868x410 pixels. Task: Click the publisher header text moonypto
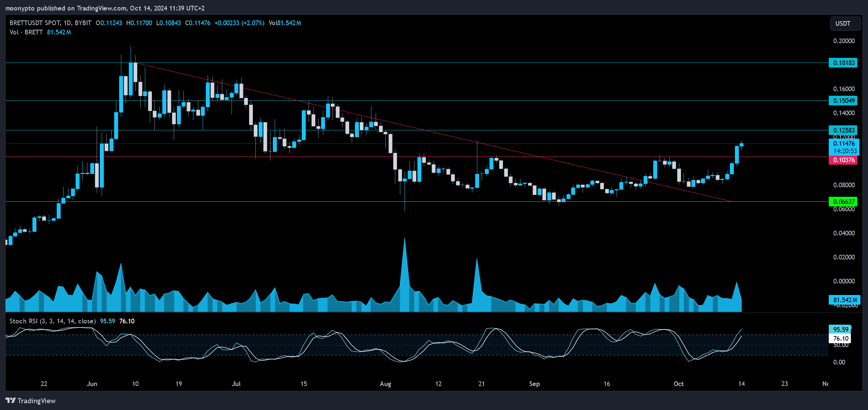coord(20,8)
